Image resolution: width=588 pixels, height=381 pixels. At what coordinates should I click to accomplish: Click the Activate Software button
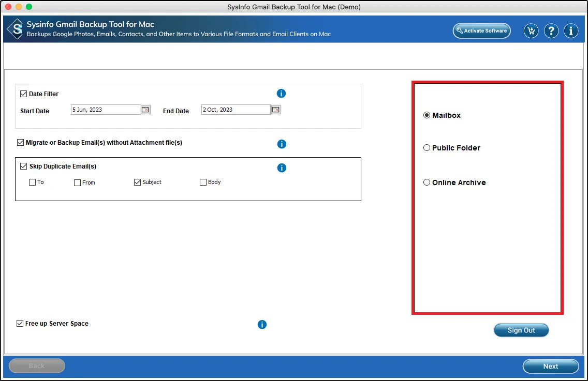point(482,31)
